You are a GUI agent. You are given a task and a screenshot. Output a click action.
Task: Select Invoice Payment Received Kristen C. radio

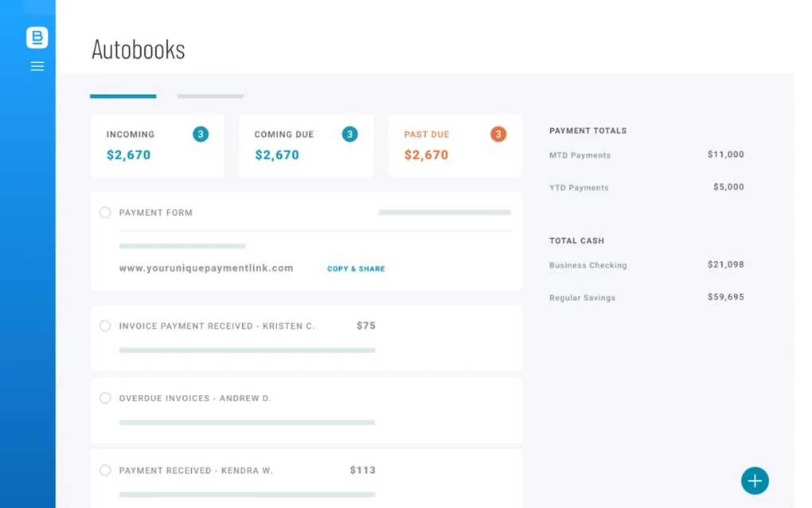tap(105, 326)
